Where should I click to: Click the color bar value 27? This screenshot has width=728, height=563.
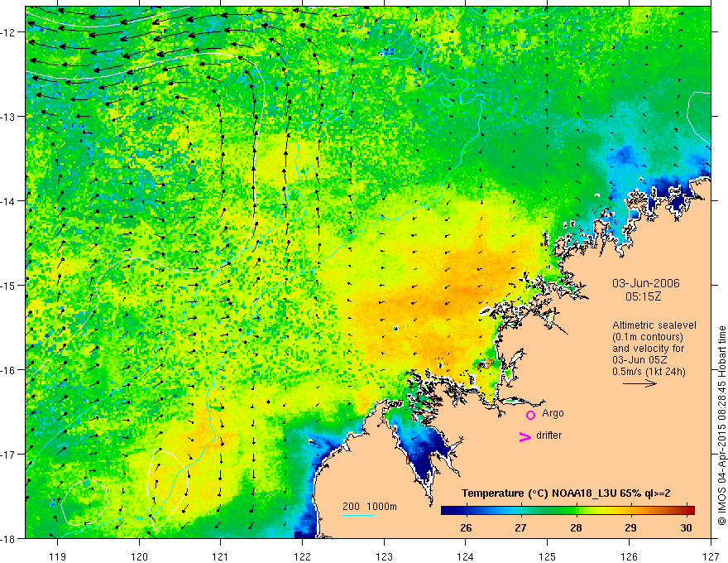[520, 527]
